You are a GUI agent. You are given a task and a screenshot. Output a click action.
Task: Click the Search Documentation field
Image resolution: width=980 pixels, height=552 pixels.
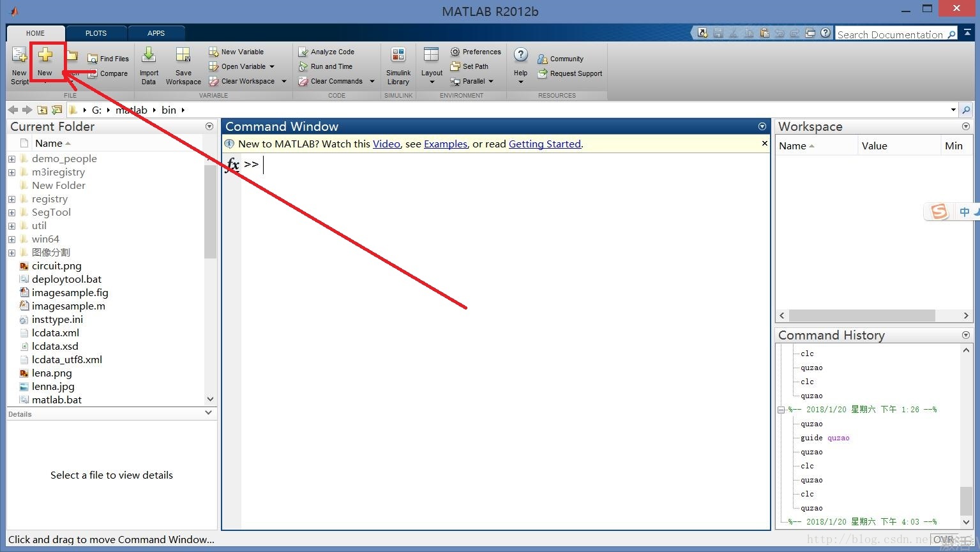890,34
